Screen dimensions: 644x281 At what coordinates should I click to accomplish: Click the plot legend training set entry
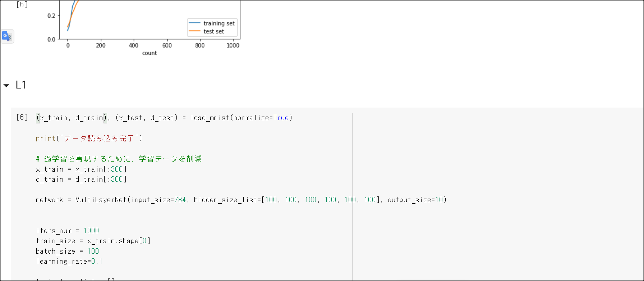212,23
